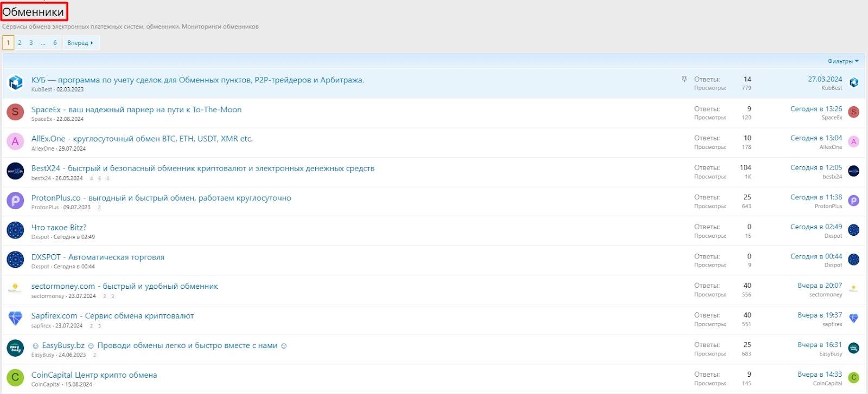Open latest post Сегодня в 13:04
This screenshot has width=868, height=394.
816,138
